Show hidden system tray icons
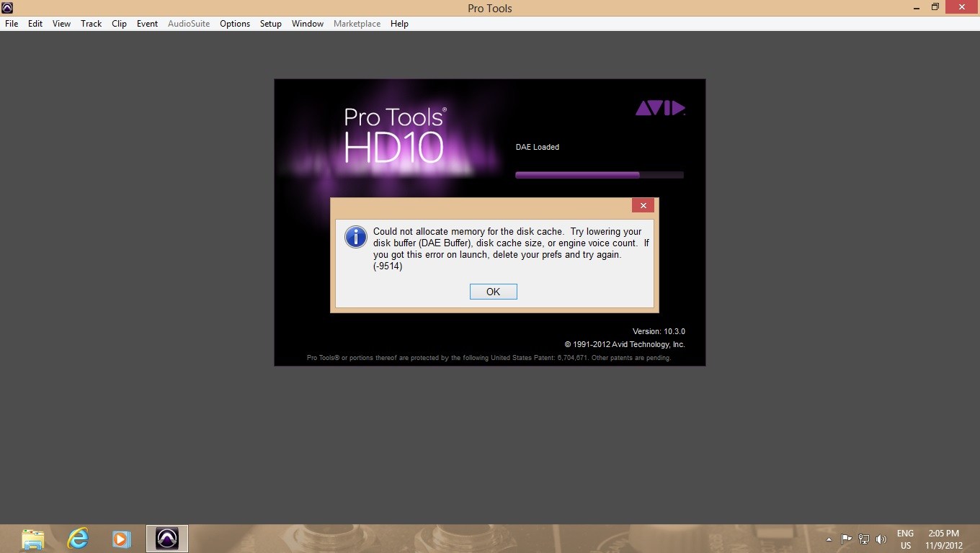Image resolution: width=980 pixels, height=553 pixels. click(x=829, y=539)
